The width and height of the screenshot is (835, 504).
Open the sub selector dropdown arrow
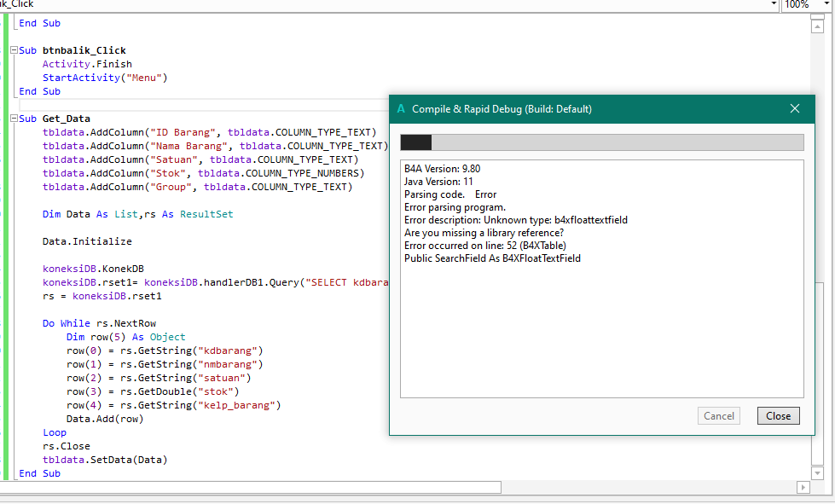pyautogui.click(x=772, y=5)
